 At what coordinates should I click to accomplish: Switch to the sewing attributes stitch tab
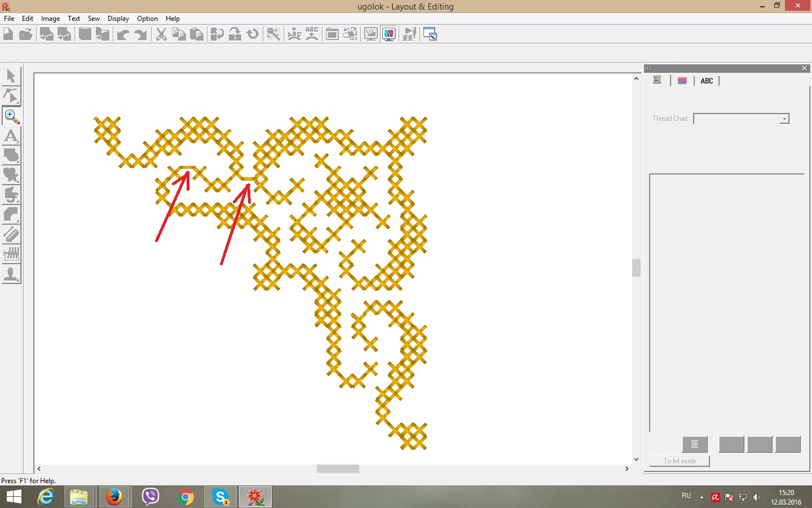(x=682, y=81)
